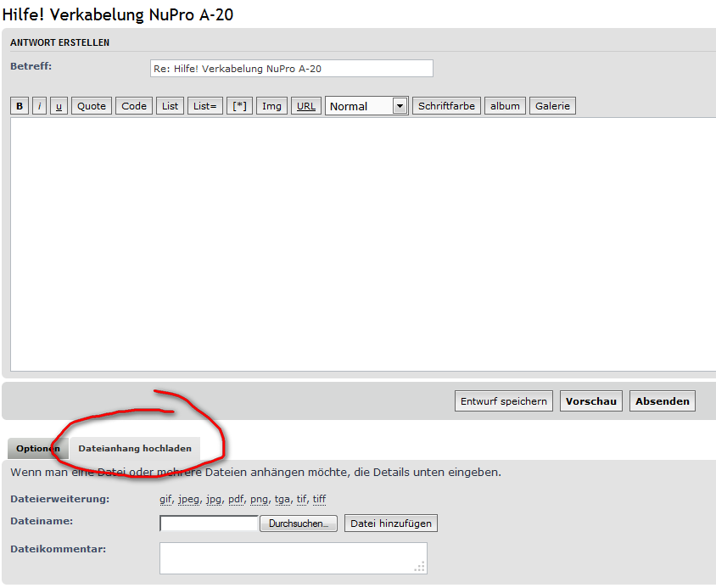This screenshot has width=716, height=588.
Task: Insert ordered list with List= button
Action: [x=205, y=106]
